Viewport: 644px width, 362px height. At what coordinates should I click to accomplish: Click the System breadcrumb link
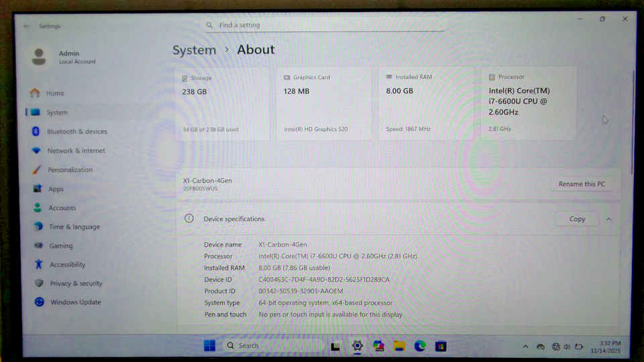(194, 50)
